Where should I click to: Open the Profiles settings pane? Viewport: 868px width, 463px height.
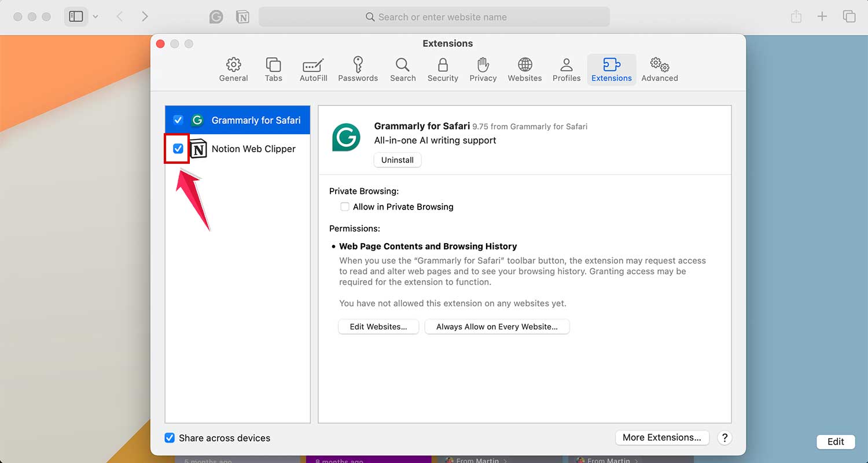pyautogui.click(x=566, y=69)
